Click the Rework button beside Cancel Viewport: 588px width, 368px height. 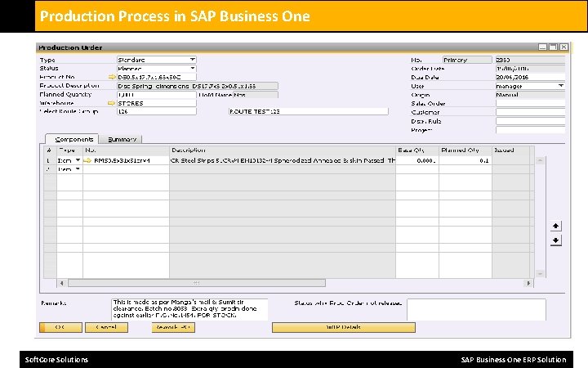[x=173, y=327]
